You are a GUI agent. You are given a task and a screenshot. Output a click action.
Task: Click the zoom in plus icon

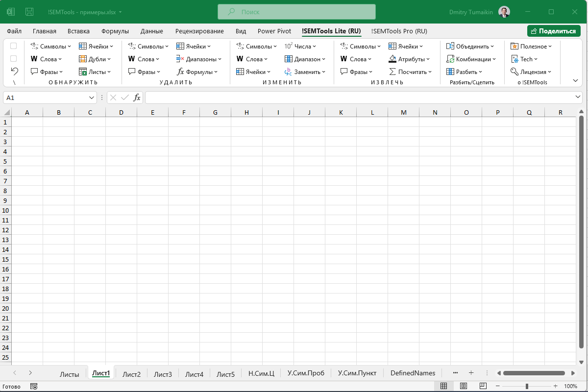tap(555, 386)
